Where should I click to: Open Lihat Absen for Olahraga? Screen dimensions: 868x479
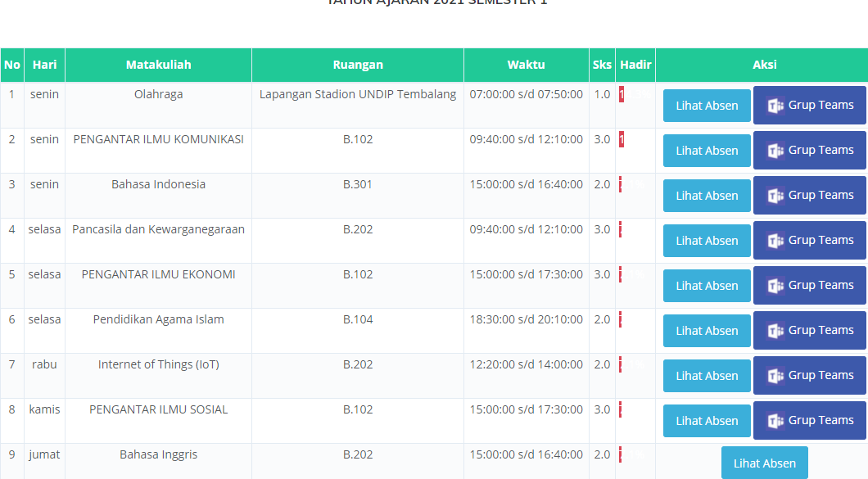(707, 106)
